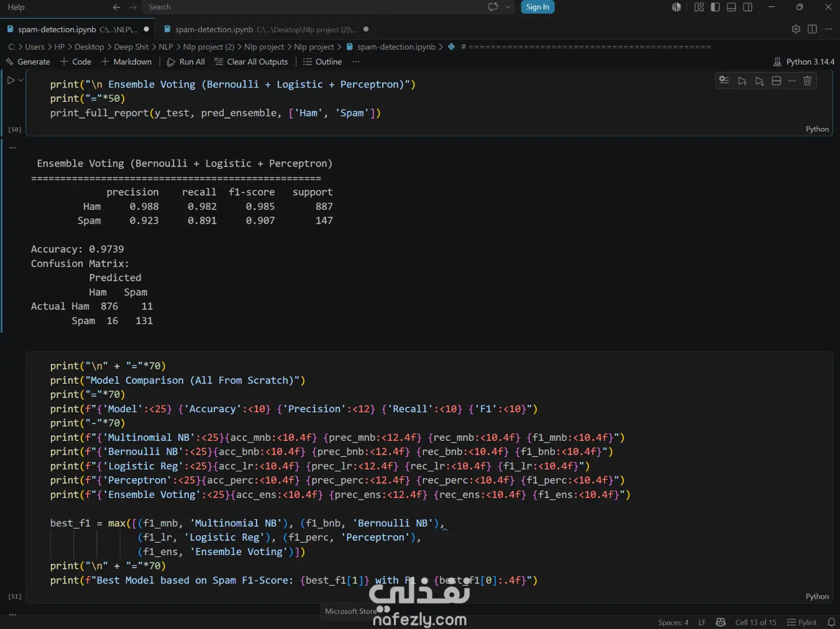The width and height of the screenshot is (840, 629).
Task: Split editor right icon
Action: (x=812, y=29)
